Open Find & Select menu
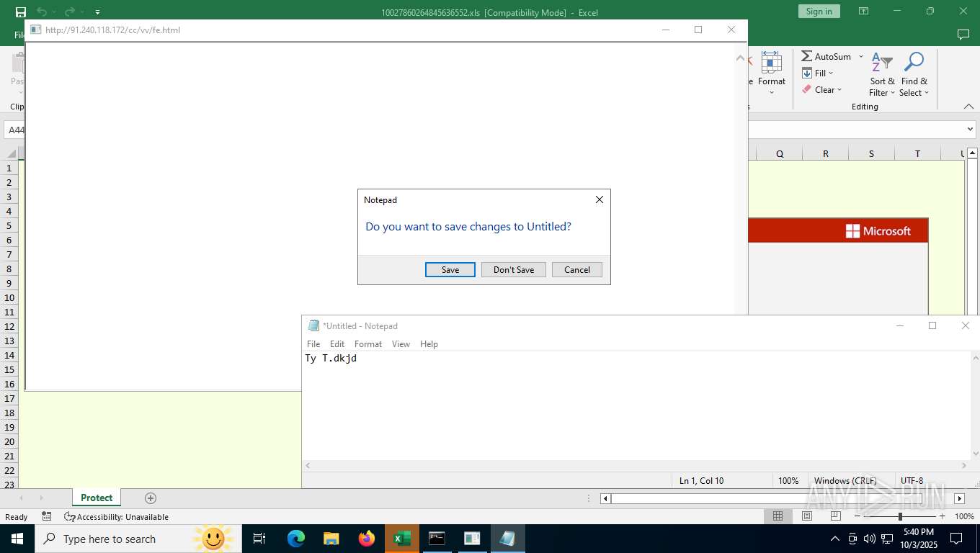The image size is (980, 553). pos(914,73)
